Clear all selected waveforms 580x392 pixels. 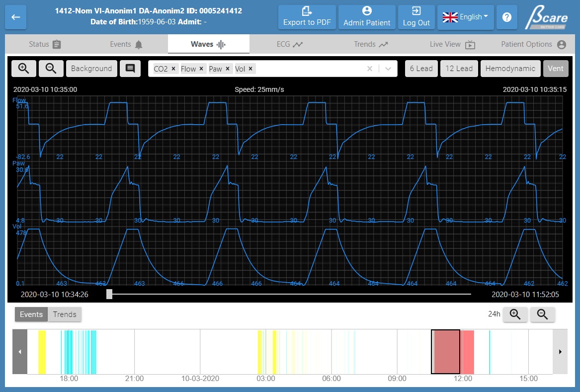tap(369, 69)
